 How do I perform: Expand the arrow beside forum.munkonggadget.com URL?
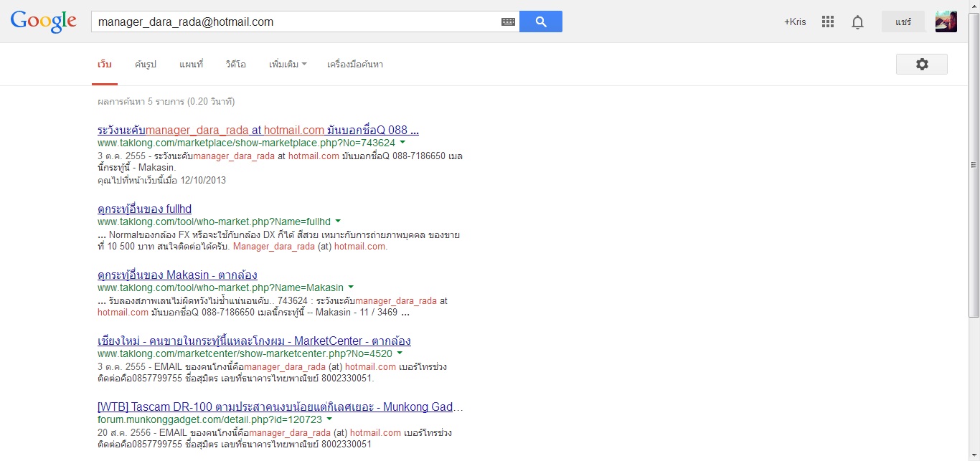(x=329, y=419)
